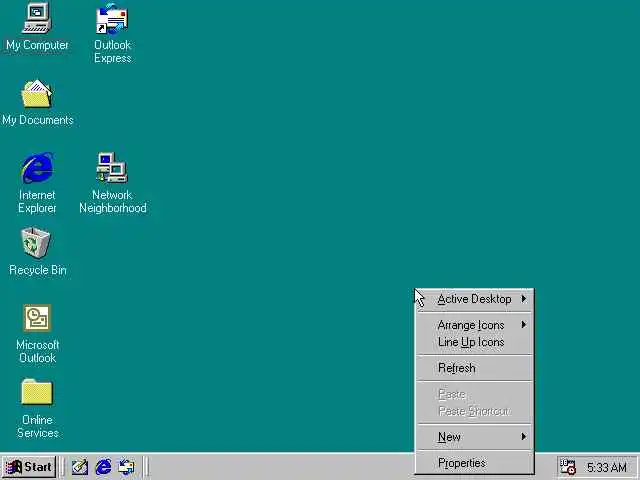Open the Arrange Icons submenu
The height and width of the screenshot is (480, 640).
(x=474, y=325)
